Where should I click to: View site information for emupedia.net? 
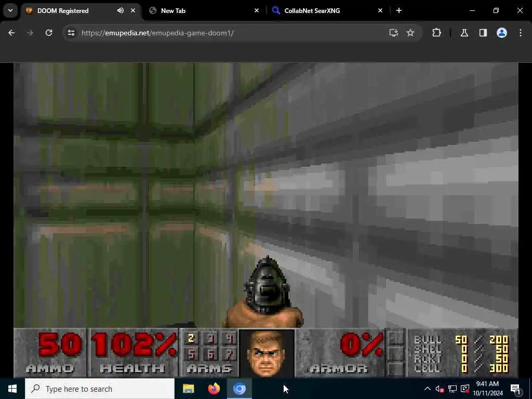(x=71, y=33)
